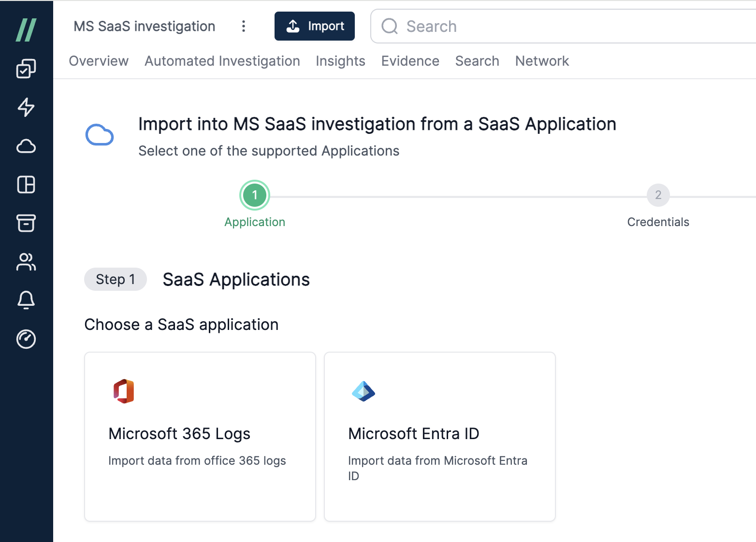The height and width of the screenshot is (542, 756).
Task: Click the blue cloud icon beside import heading
Action: tap(100, 135)
